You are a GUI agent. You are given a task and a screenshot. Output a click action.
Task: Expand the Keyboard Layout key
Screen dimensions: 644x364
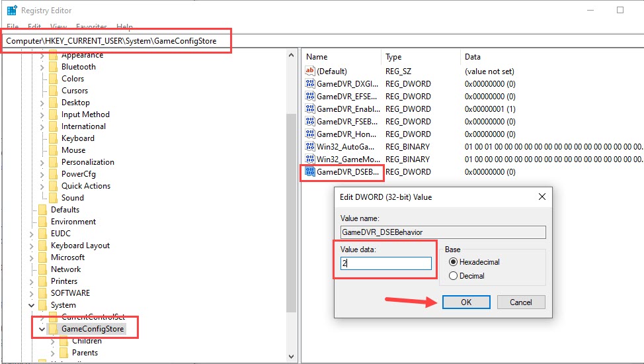(31, 246)
